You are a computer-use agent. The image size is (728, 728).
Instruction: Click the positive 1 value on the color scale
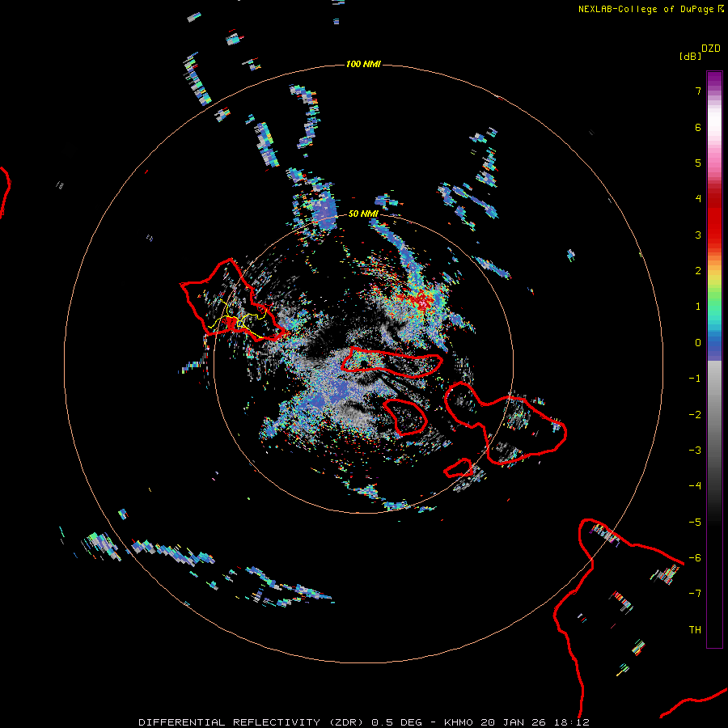click(x=698, y=307)
